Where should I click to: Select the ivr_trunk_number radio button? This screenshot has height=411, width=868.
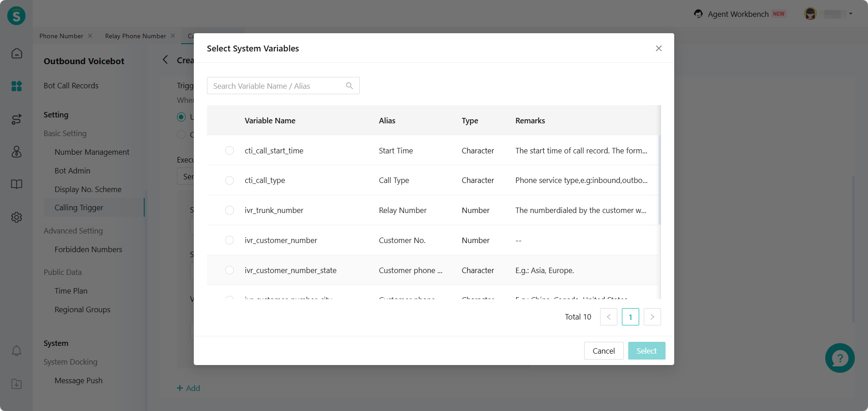(x=229, y=210)
